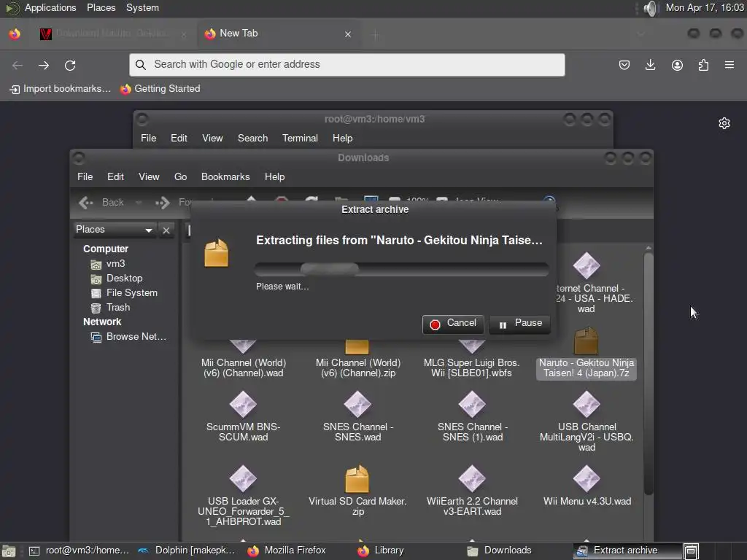
Task: Open terminal window File menu
Action: [x=148, y=138]
